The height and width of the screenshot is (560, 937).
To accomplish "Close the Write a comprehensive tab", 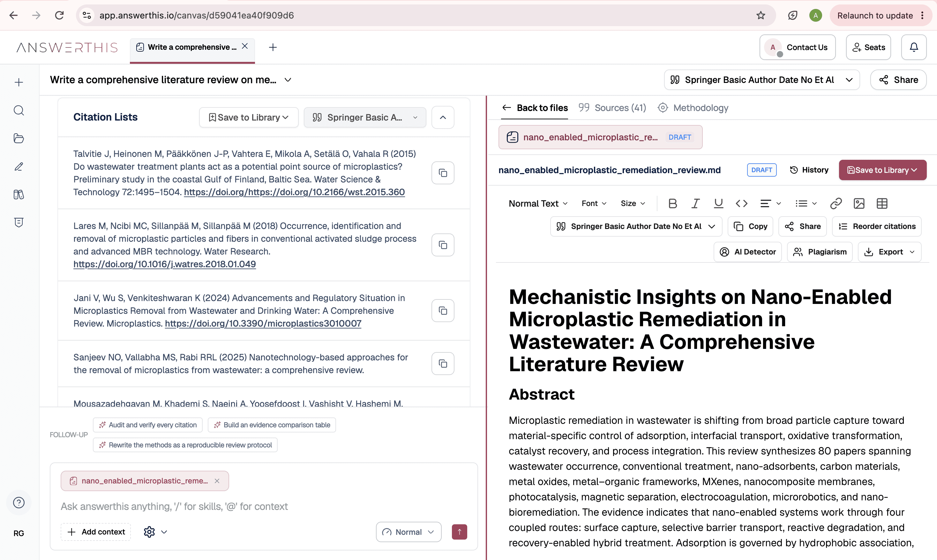I will click(245, 46).
